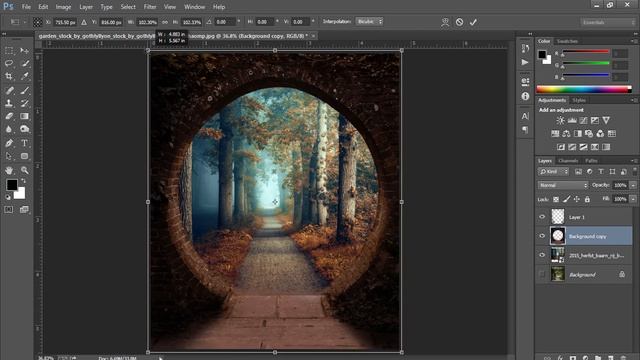Open the Info panel icon
Image resolution: width=640 pixels, height=360 pixels.
coord(525,96)
